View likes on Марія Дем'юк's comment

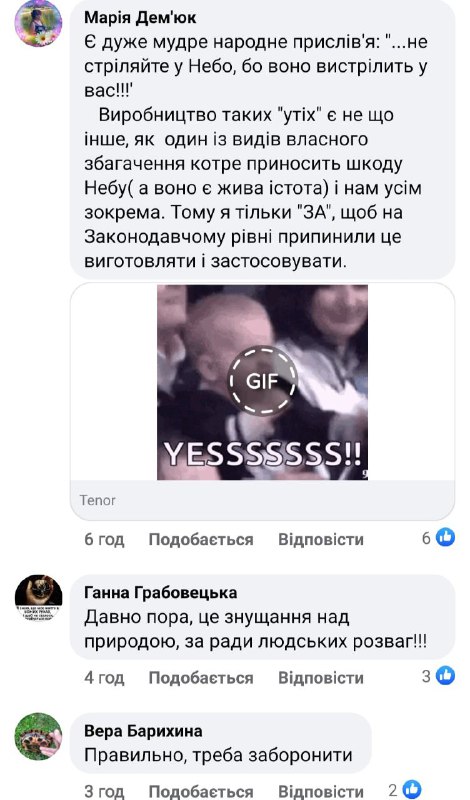pyautogui.click(x=438, y=538)
